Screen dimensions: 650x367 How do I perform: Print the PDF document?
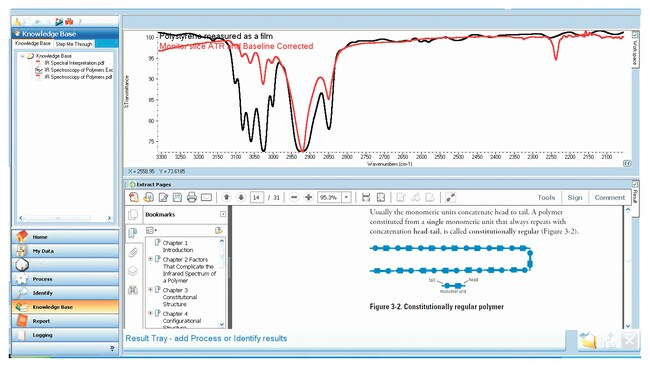tap(192, 197)
